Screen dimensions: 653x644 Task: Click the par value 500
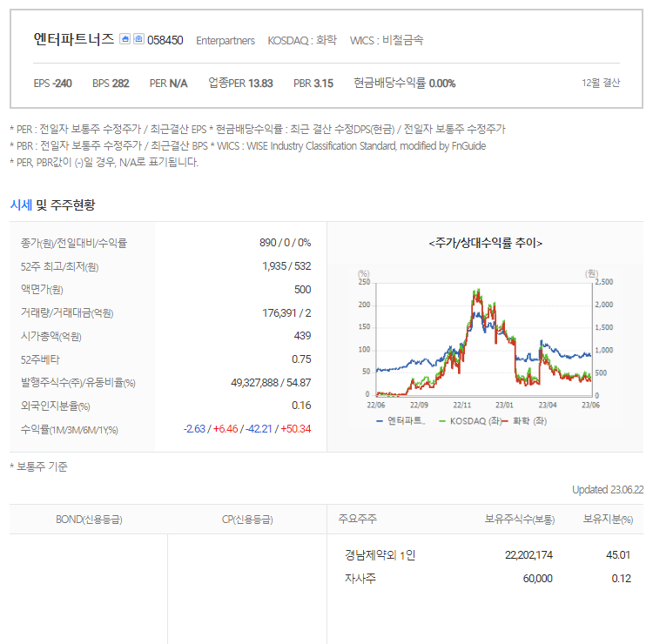[302, 289]
